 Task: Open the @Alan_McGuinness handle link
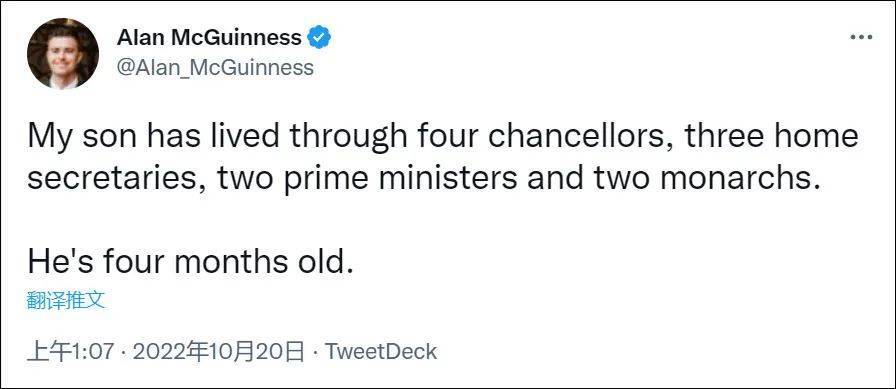(x=215, y=67)
